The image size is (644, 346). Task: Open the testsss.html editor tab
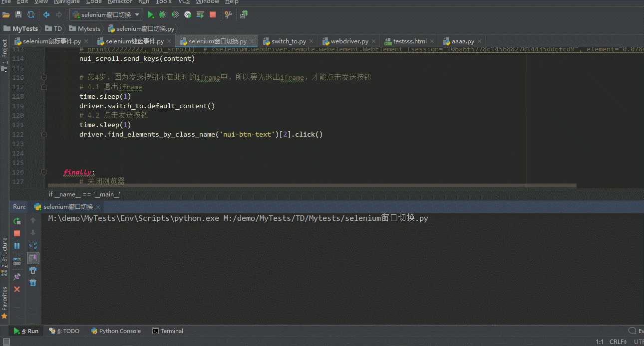pyautogui.click(x=410, y=41)
